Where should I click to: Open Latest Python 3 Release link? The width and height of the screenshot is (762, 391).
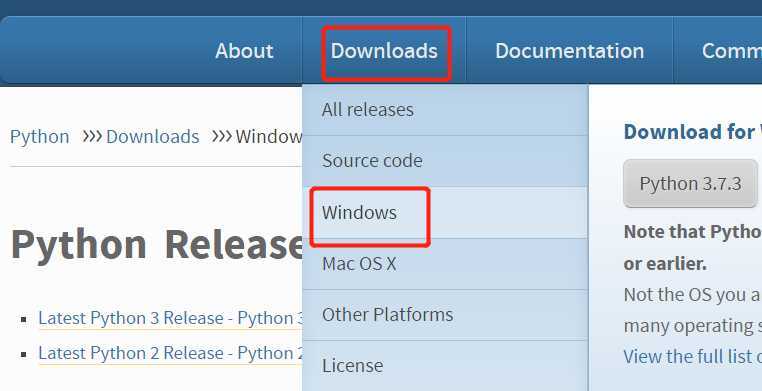click(171, 318)
